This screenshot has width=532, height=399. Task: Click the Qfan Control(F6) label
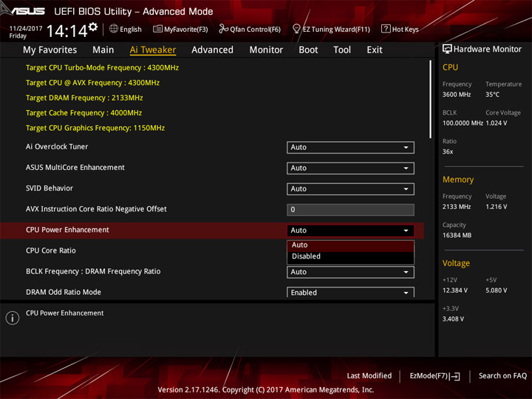[x=255, y=30]
